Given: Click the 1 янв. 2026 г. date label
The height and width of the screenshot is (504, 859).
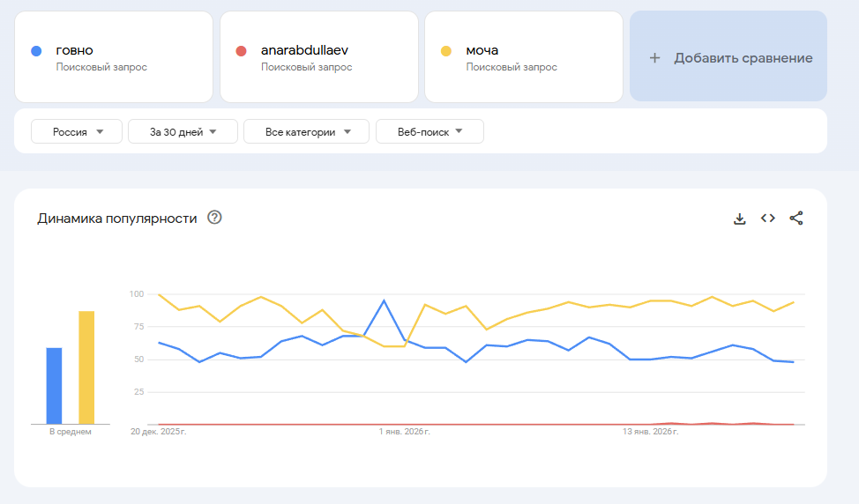Looking at the screenshot, I should [404, 432].
